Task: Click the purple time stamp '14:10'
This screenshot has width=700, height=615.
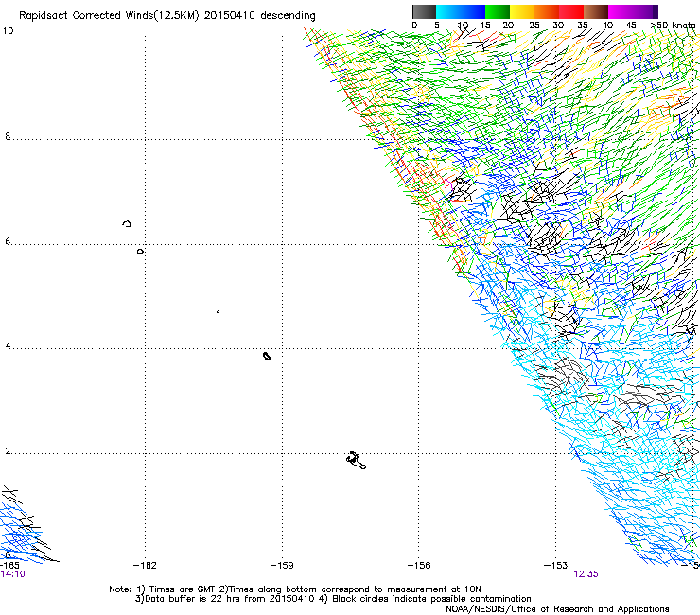Action: coord(12,574)
